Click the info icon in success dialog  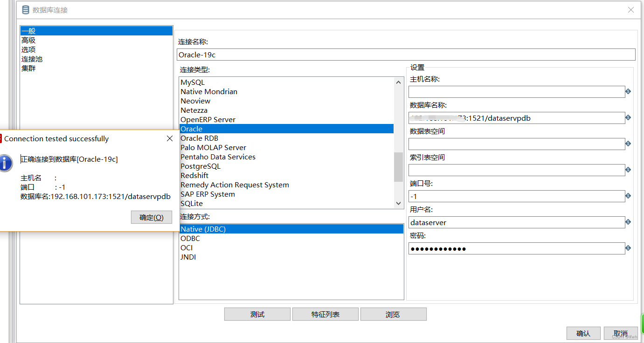tap(5, 163)
